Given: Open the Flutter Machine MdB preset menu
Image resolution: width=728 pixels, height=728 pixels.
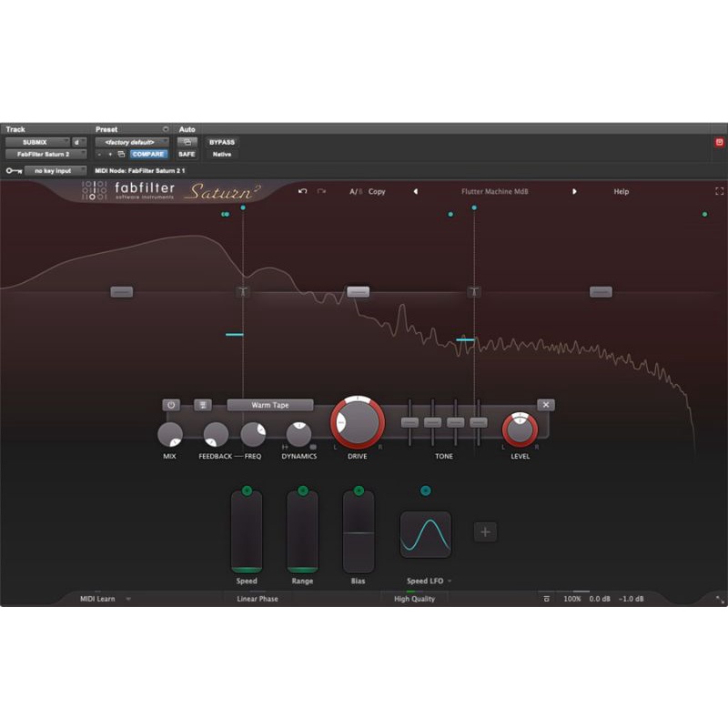Looking at the screenshot, I should click(x=494, y=192).
